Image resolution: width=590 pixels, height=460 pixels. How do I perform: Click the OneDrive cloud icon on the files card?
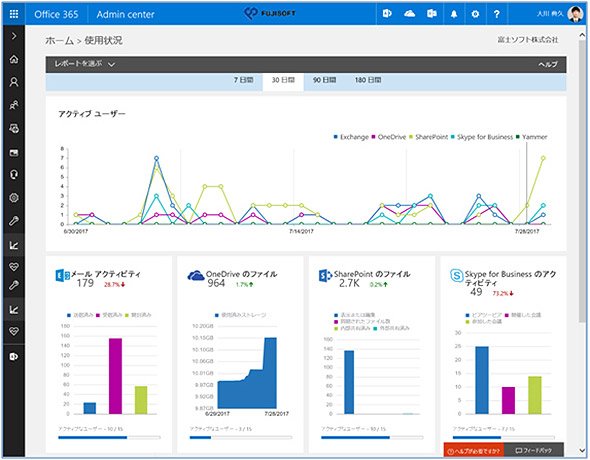tap(196, 275)
